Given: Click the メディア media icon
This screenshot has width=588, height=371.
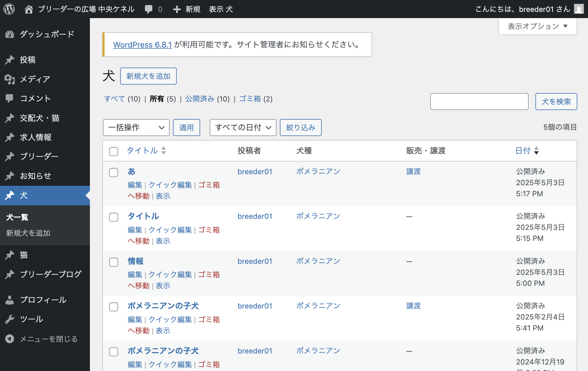Looking at the screenshot, I should click(x=10, y=79).
